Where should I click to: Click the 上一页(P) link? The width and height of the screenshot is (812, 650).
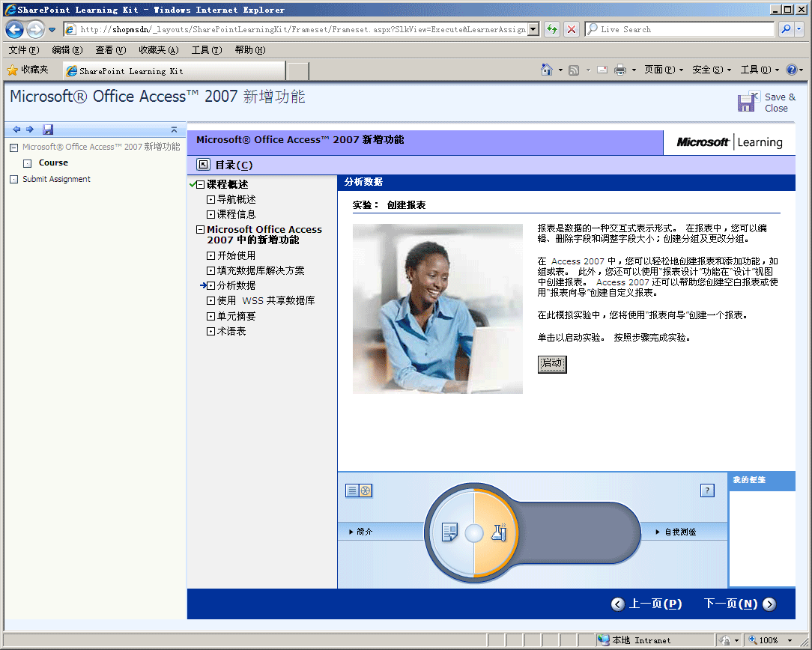(x=655, y=604)
